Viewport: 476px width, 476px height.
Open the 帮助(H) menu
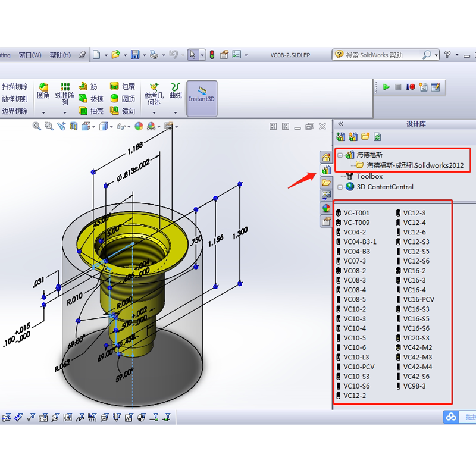click(60, 55)
